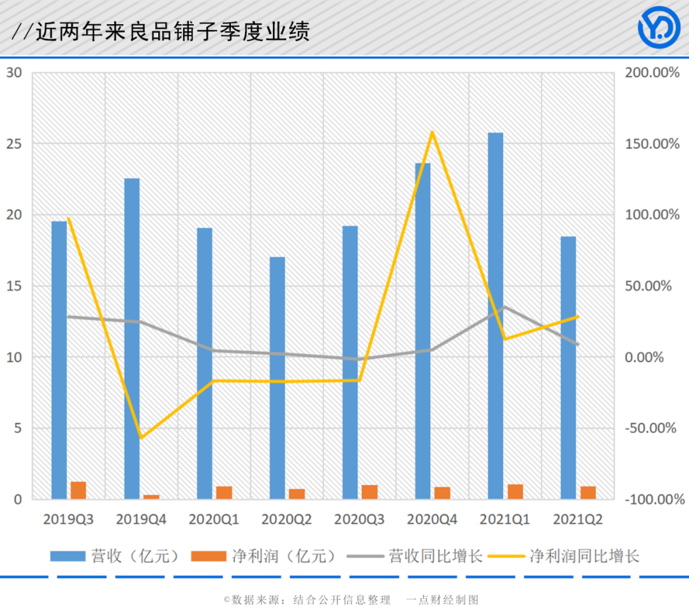Click the blue 营收 legend swatch
This screenshot has height=616, width=689.
tap(68, 556)
